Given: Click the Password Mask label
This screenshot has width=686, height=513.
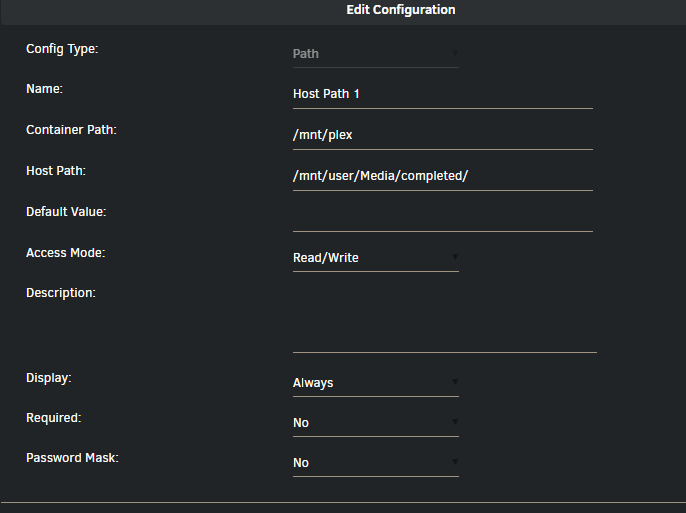Looking at the screenshot, I should point(72,458).
